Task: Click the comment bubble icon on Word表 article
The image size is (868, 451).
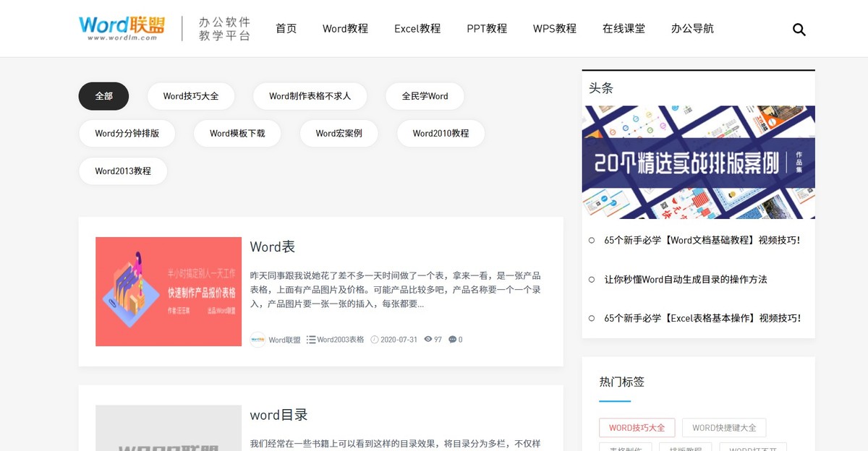Action: 452,339
